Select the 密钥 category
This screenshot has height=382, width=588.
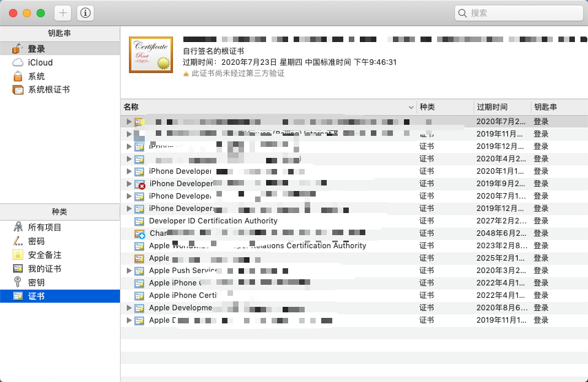point(36,282)
